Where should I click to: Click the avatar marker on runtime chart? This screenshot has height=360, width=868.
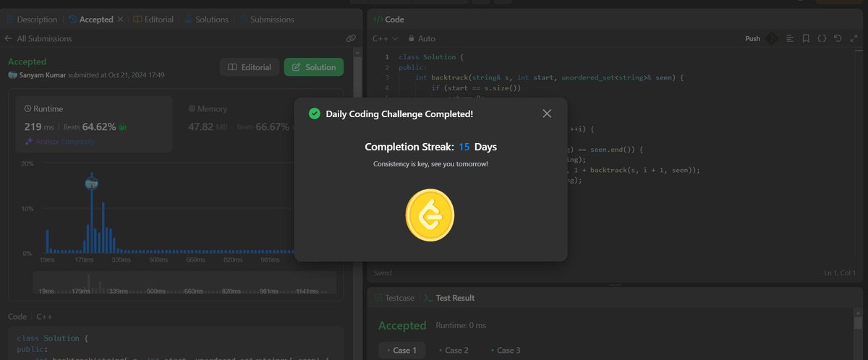pos(92,183)
